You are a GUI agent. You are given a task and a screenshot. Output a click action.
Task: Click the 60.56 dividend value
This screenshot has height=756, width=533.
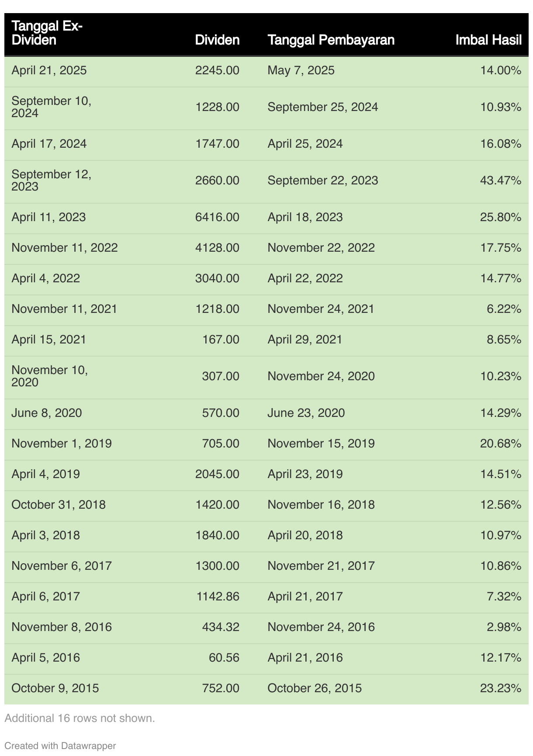click(x=224, y=658)
